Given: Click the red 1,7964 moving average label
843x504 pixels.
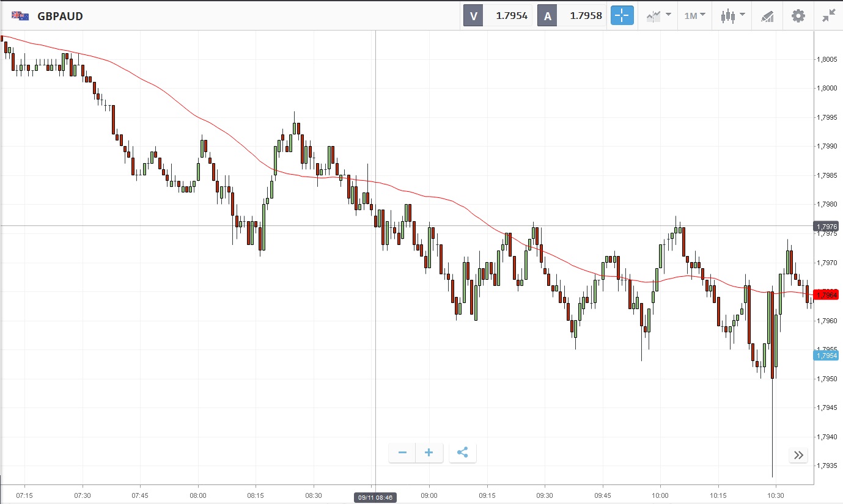Looking at the screenshot, I should point(826,295).
